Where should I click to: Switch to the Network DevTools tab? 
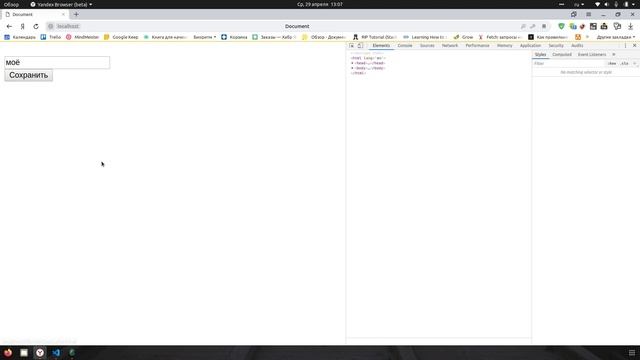450,46
